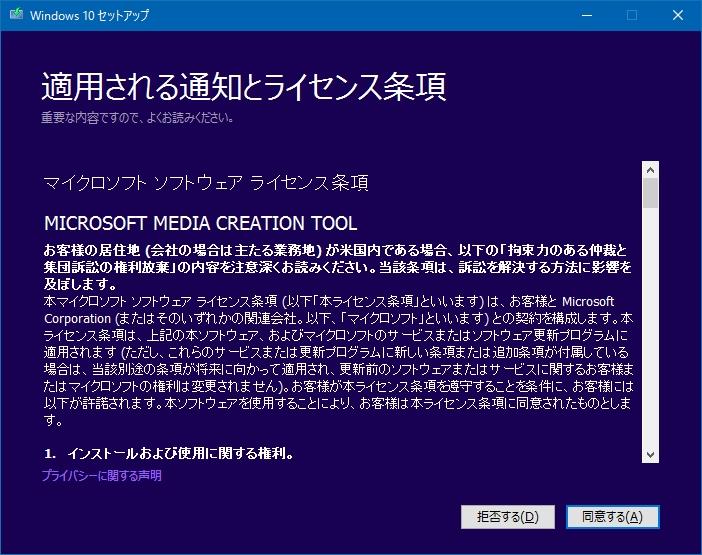Click the マイクロソフト ソフトウェア ライセンス条項 title
Screen dimensions: 702x555
coord(206,183)
